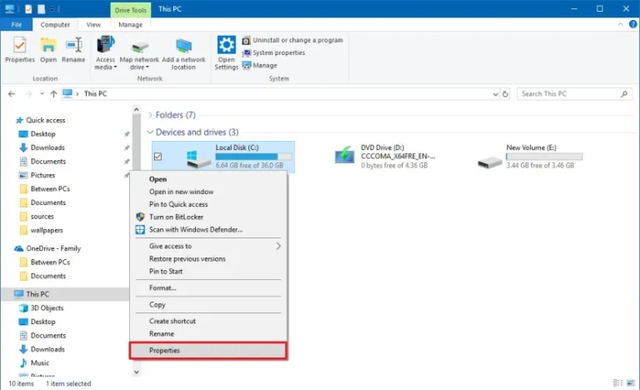Click the Properties icon in the ribbon
Screen dimensions: 640x390
[x=20, y=45]
